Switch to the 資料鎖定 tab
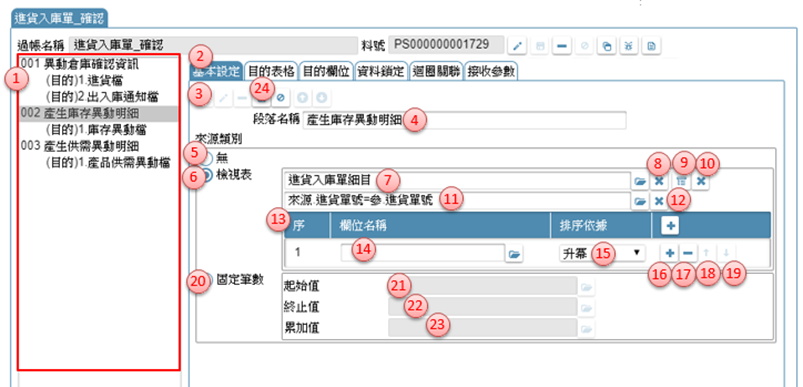 [x=381, y=71]
